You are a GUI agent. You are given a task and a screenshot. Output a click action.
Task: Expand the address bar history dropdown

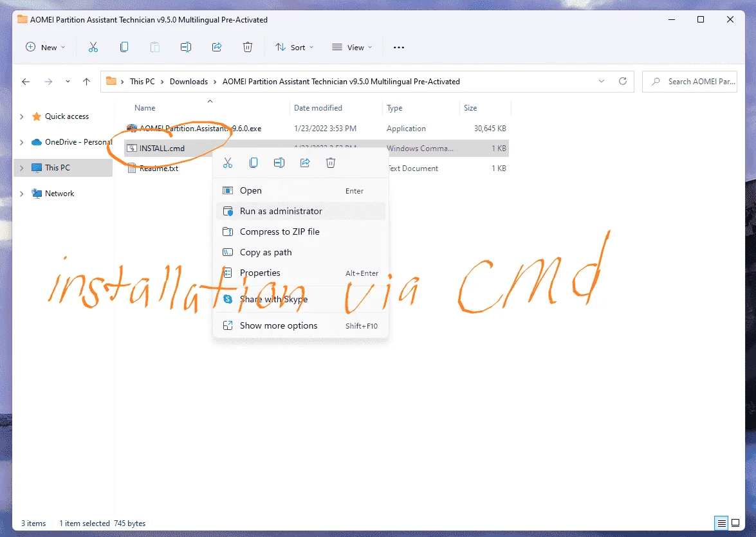tap(601, 81)
